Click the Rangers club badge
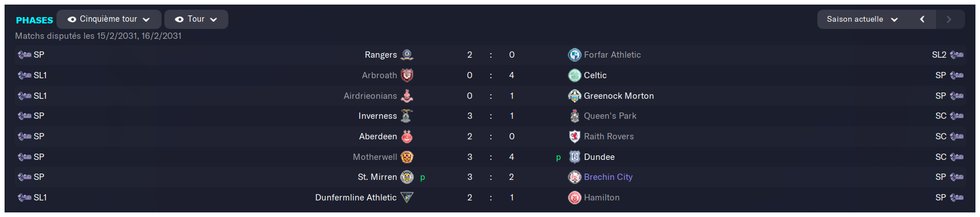Viewport: 980px width, 217px height. click(407, 55)
